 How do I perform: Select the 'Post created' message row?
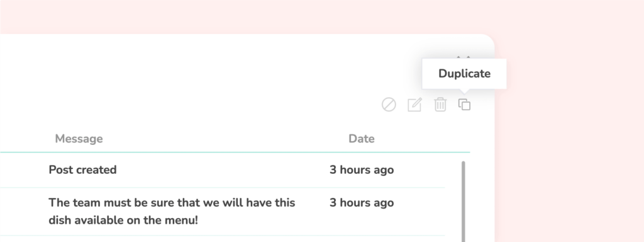tap(222, 170)
